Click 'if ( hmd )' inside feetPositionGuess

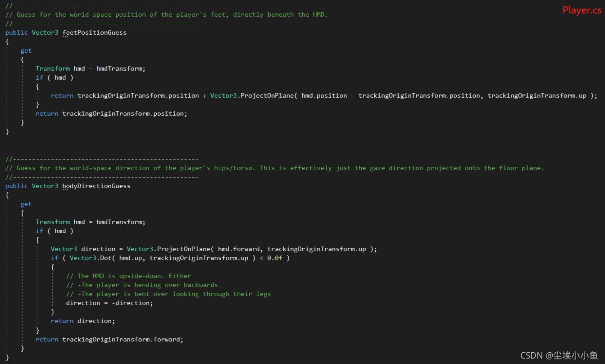[x=55, y=77]
